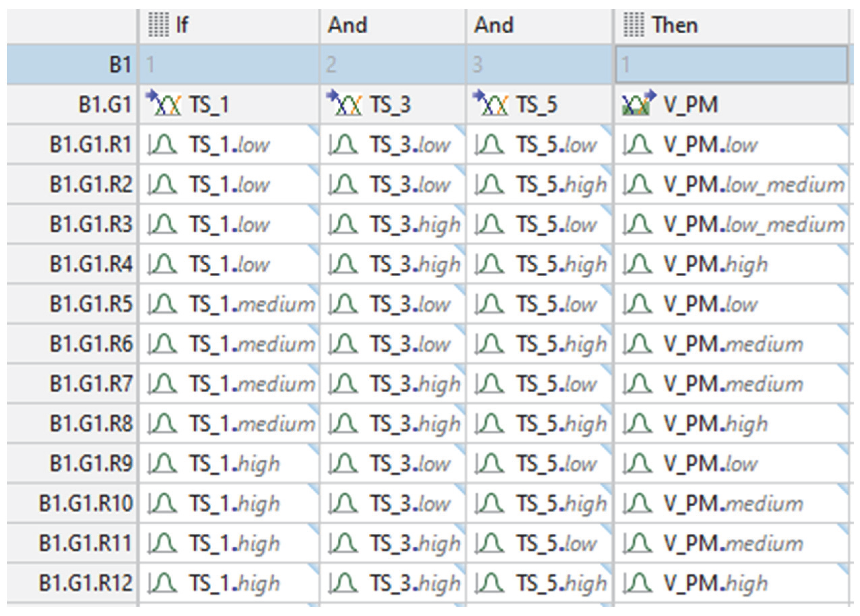Viewport: 860px width, 616px height.
Task: Click the If column grid handle icon
Action: 158,25
